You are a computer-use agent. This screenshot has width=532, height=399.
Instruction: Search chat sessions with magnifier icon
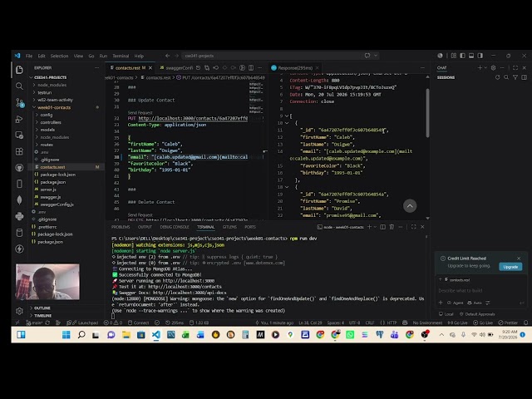(506, 77)
